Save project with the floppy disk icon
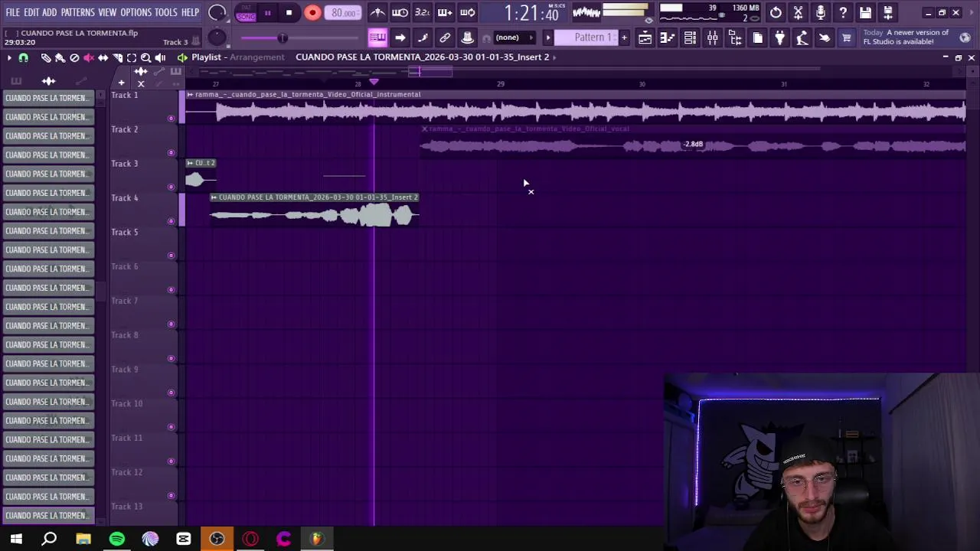Viewport: 980px width, 551px height. [x=865, y=12]
